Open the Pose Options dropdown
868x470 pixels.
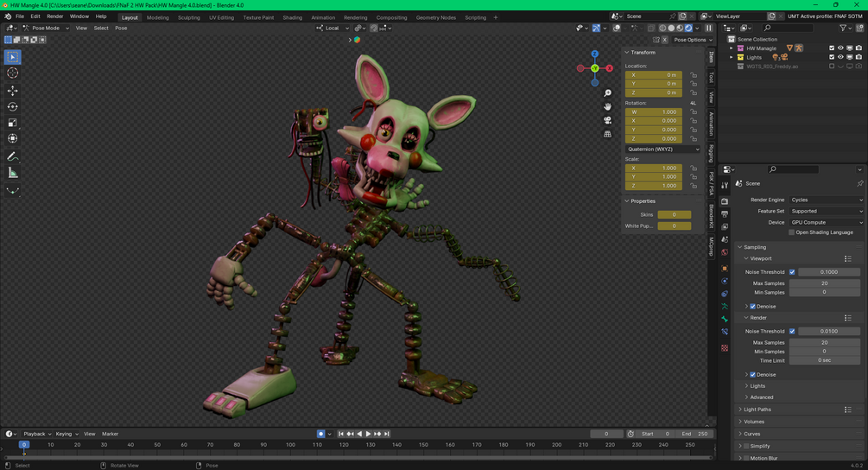pyautogui.click(x=693, y=40)
